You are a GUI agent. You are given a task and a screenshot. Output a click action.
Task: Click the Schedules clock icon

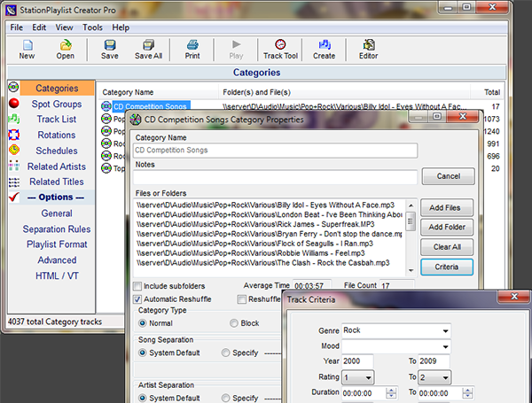(14, 150)
